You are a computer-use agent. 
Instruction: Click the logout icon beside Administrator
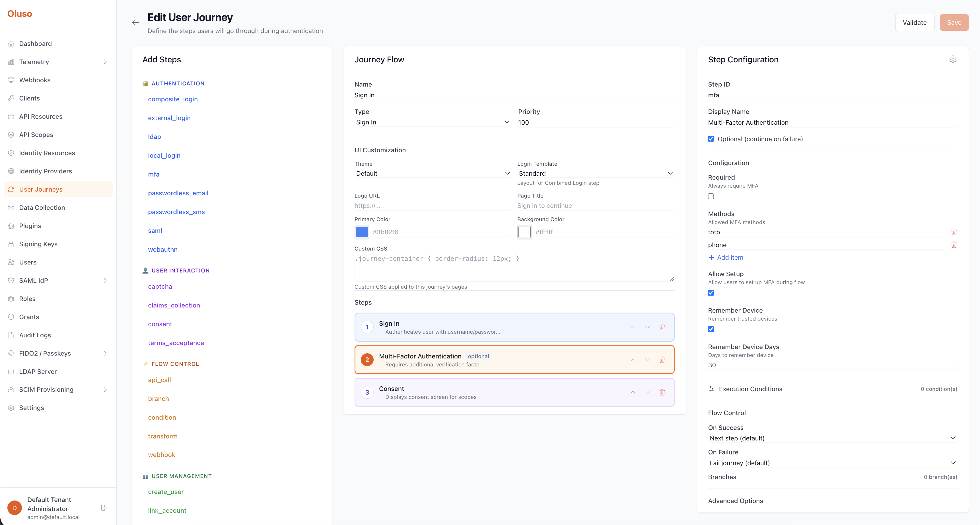coord(104,508)
